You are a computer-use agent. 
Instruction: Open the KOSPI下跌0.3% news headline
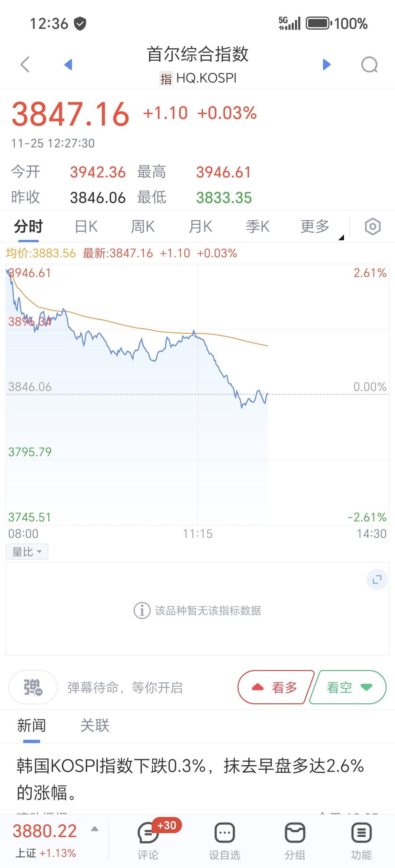[x=191, y=779]
